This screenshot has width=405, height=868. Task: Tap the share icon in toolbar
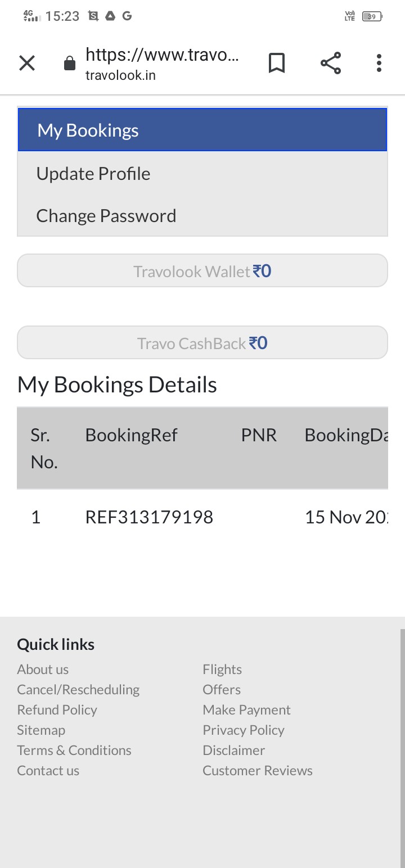click(331, 64)
